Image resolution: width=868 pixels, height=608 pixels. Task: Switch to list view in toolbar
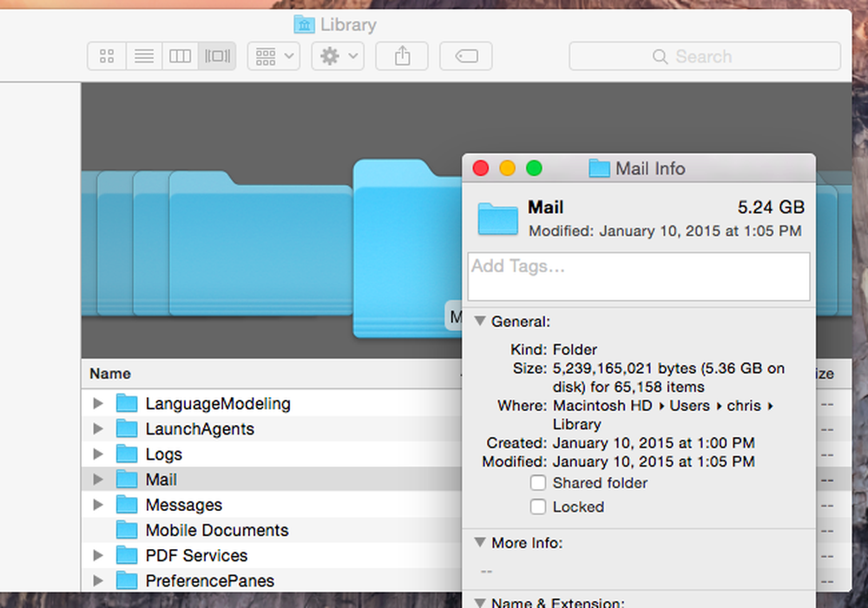coord(144,56)
